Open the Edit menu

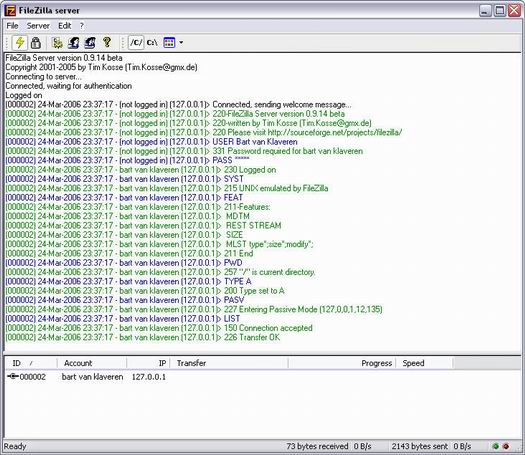[65, 26]
